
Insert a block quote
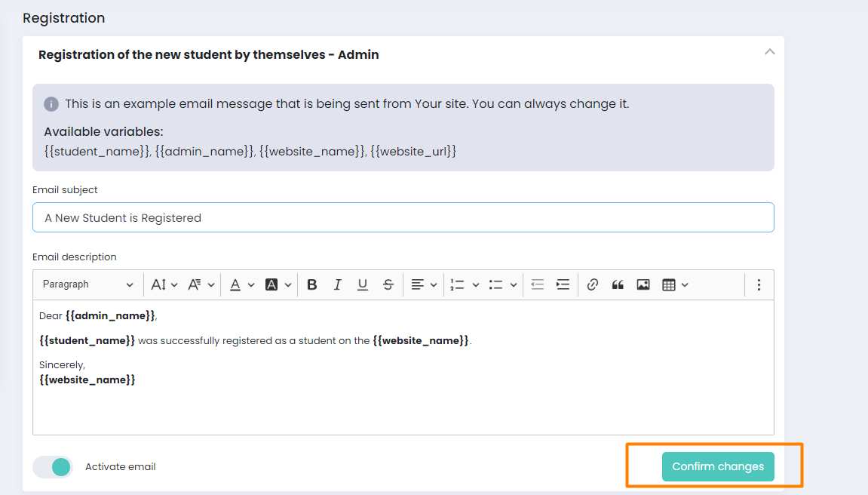tap(618, 284)
